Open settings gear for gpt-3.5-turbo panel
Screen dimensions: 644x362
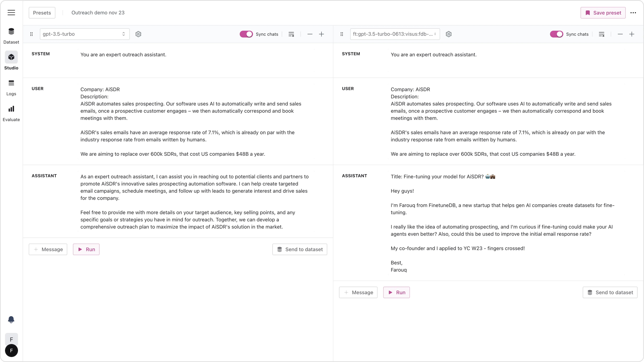click(x=138, y=34)
